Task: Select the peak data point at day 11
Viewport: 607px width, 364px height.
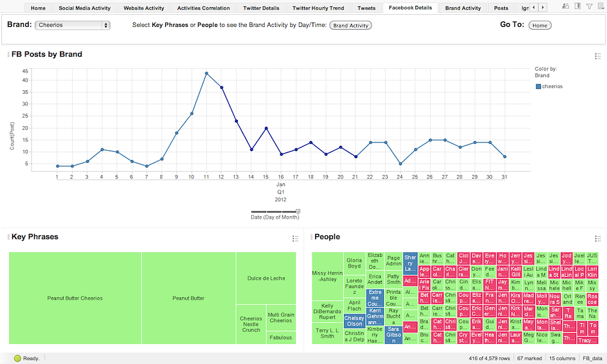Action: [206, 73]
